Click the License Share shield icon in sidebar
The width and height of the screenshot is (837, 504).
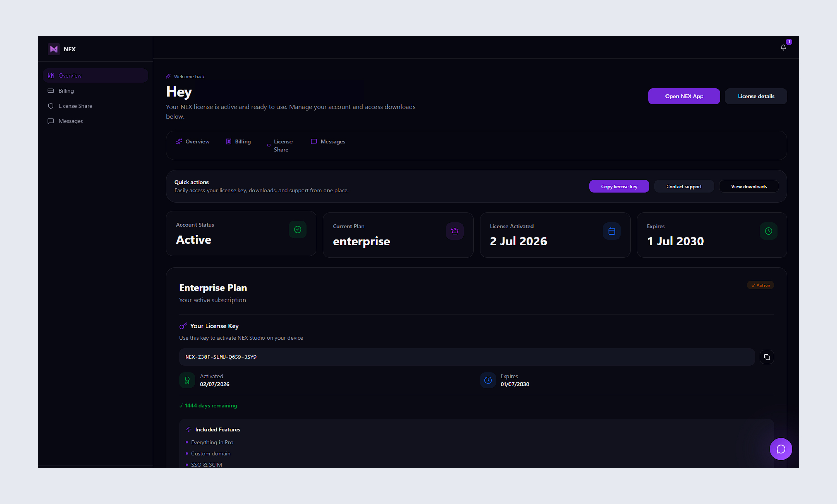[x=51, y=106]
